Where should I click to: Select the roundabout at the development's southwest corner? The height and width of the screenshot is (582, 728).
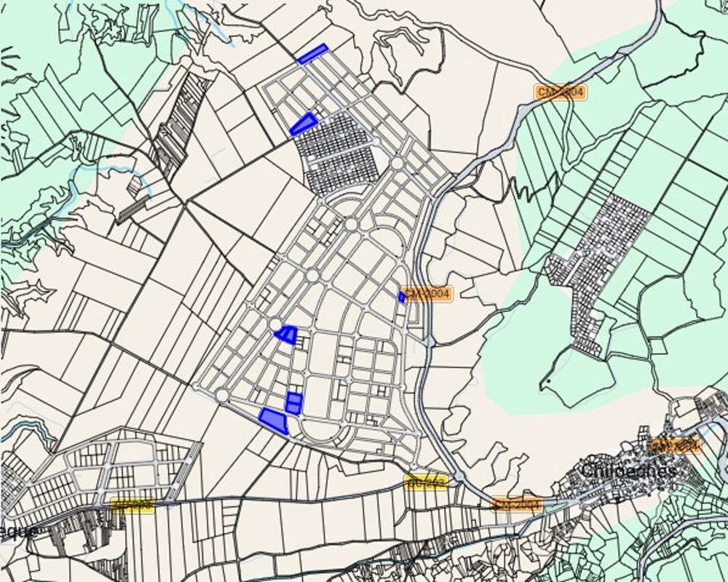click(x=221, y=394)
